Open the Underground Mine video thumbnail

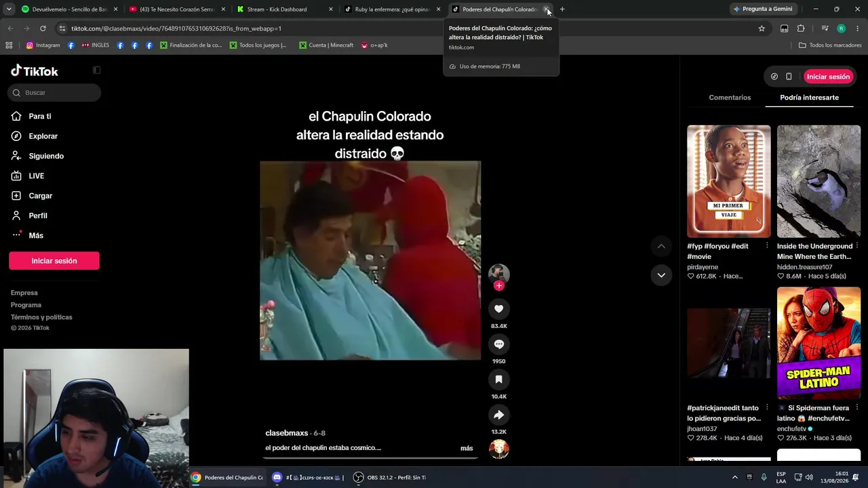818,182
